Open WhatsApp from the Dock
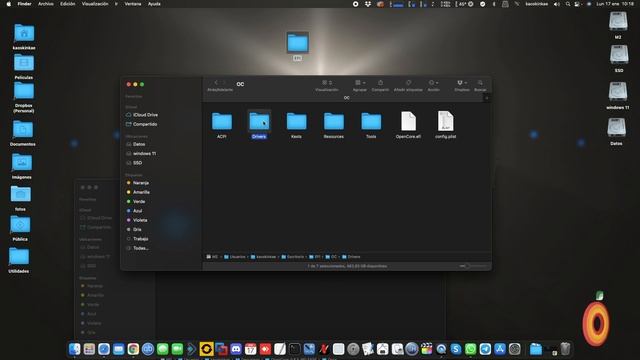640x360 pixels. tap(471, 349)
